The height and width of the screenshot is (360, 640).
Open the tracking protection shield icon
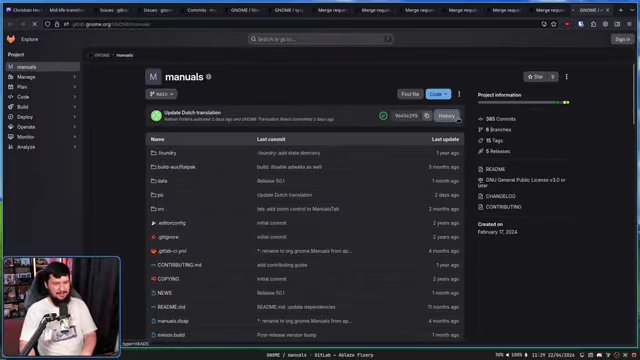47,24
